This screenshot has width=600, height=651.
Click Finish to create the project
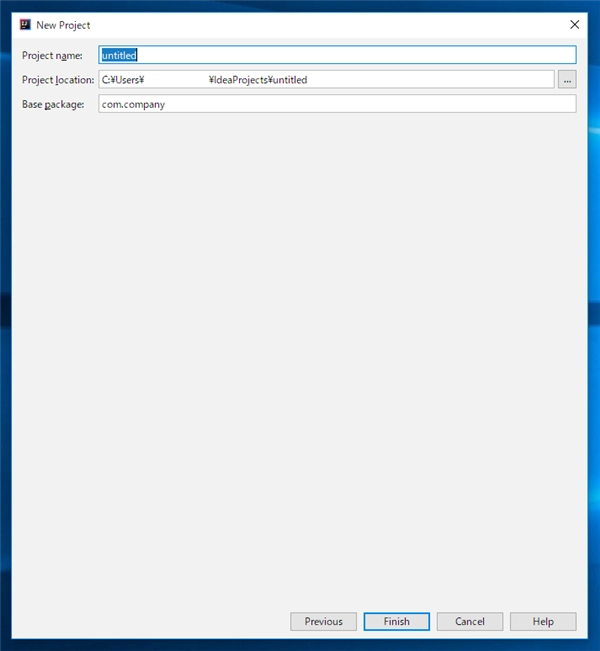coord(397,622)
